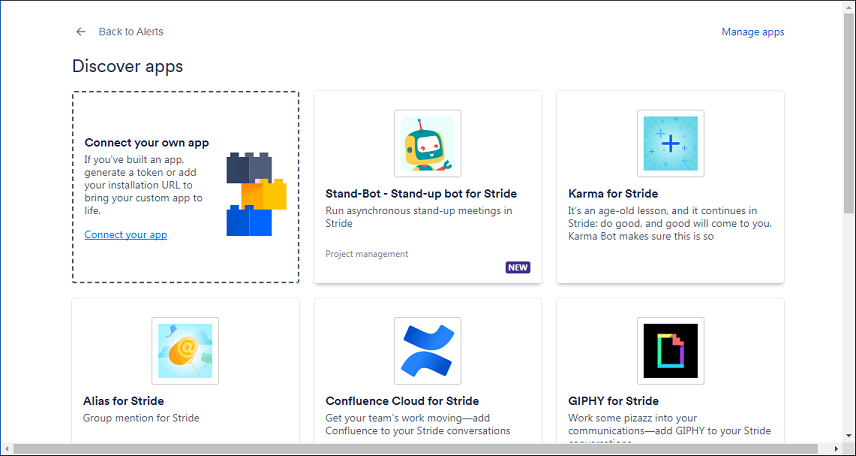This screenshot has height=456, width=856.
Task: Click the vertical scrollbar thumb
Action: (849, 112)
